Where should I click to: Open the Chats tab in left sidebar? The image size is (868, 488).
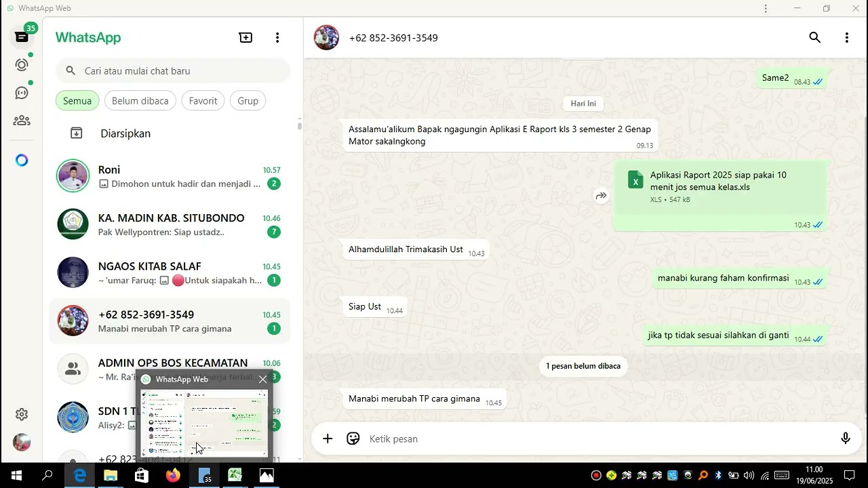click(x=22, y=37)
